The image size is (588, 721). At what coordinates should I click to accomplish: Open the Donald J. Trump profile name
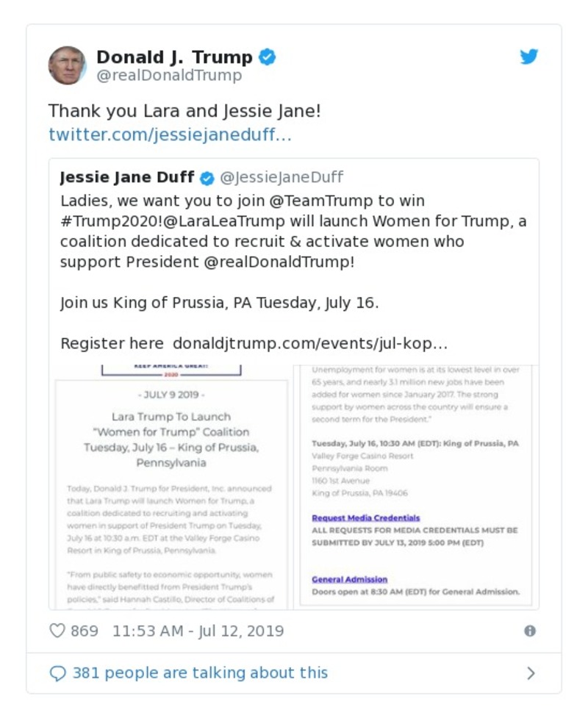[x=174, y=57]
